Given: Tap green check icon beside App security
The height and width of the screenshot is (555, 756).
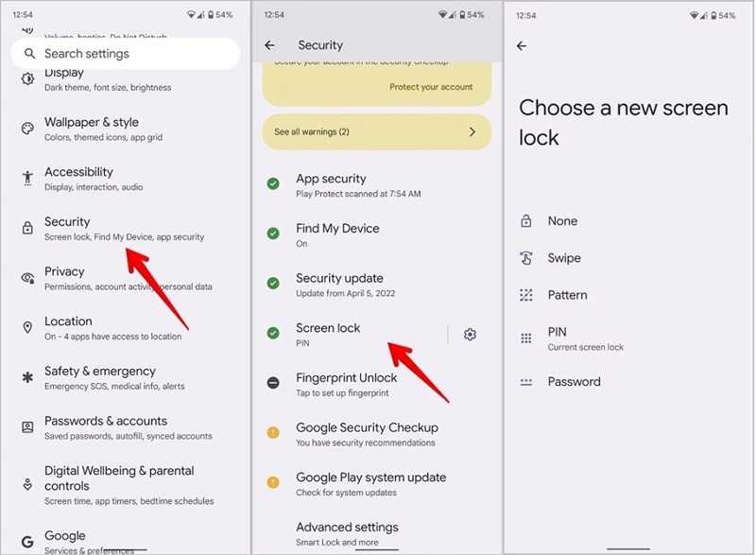Looking at the screenshot, I should click(x=273, y=183).
